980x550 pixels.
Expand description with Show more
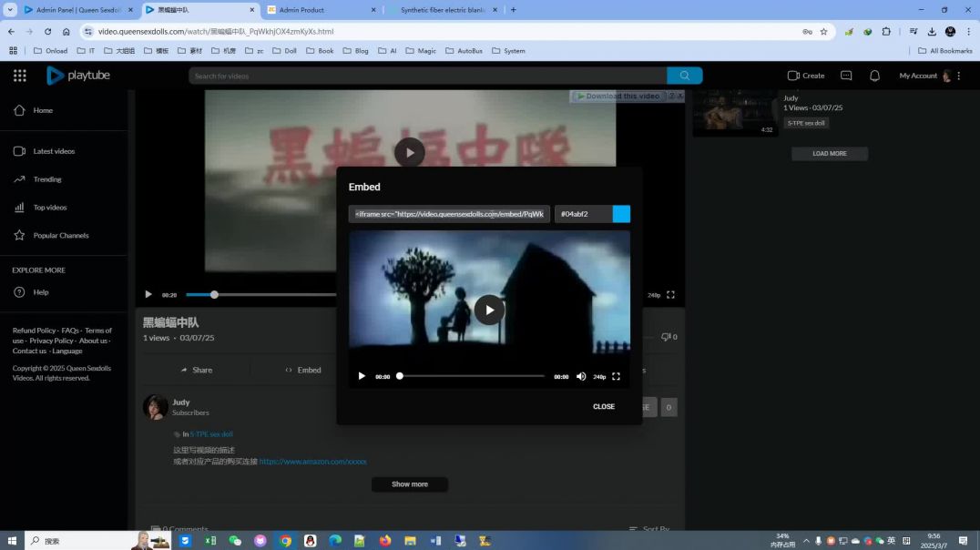pos(409,484)
